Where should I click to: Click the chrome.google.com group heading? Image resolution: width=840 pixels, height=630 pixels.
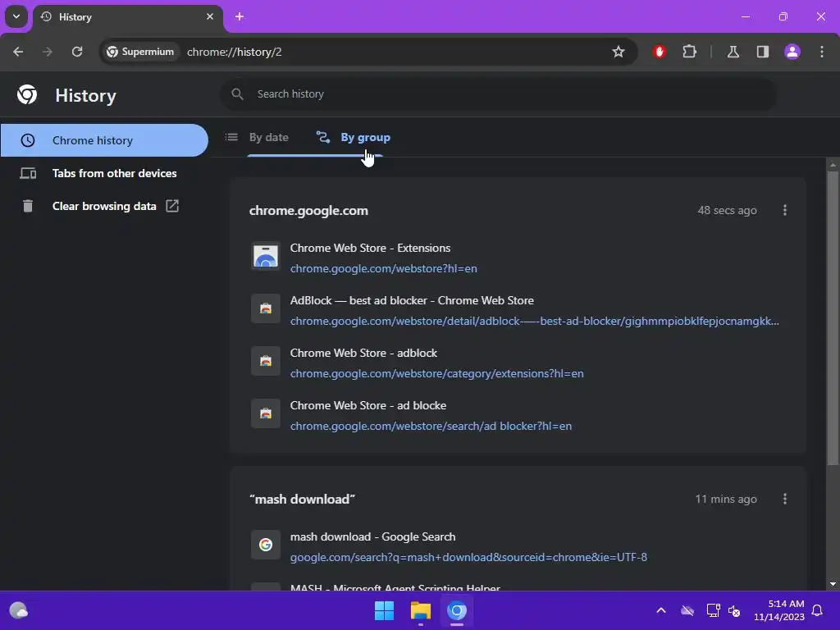[308, 211]
